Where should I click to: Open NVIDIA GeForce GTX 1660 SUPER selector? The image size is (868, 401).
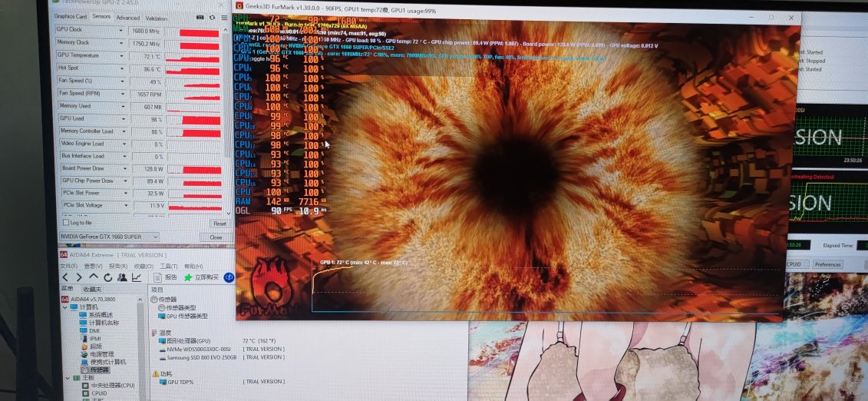coord(109,237)
